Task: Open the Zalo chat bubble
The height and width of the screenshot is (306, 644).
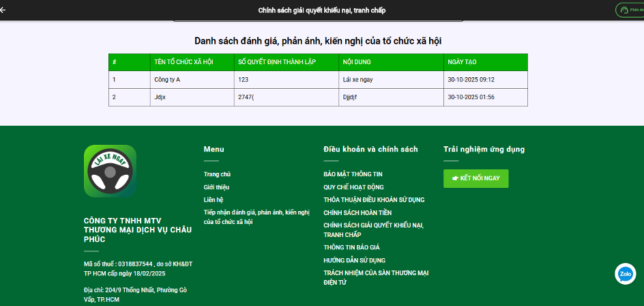Action: point(625,274)
